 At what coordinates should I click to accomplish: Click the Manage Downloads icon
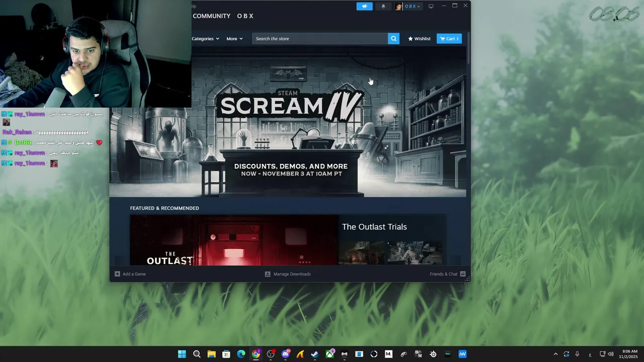click(268, 274)
